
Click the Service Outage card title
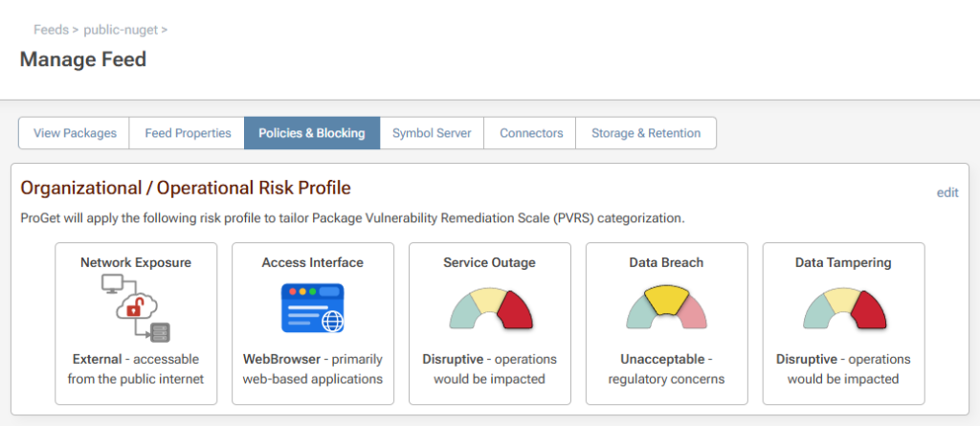pos(489,262)
